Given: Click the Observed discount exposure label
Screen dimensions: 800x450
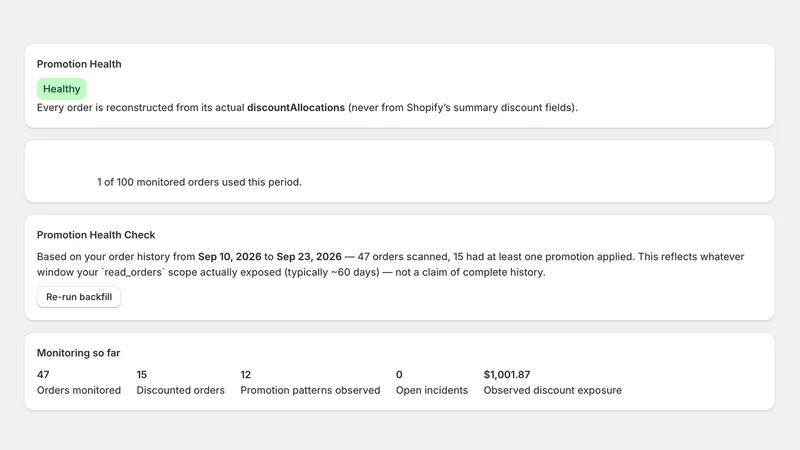Looking at the screenshot, I should tap(553, 390).
